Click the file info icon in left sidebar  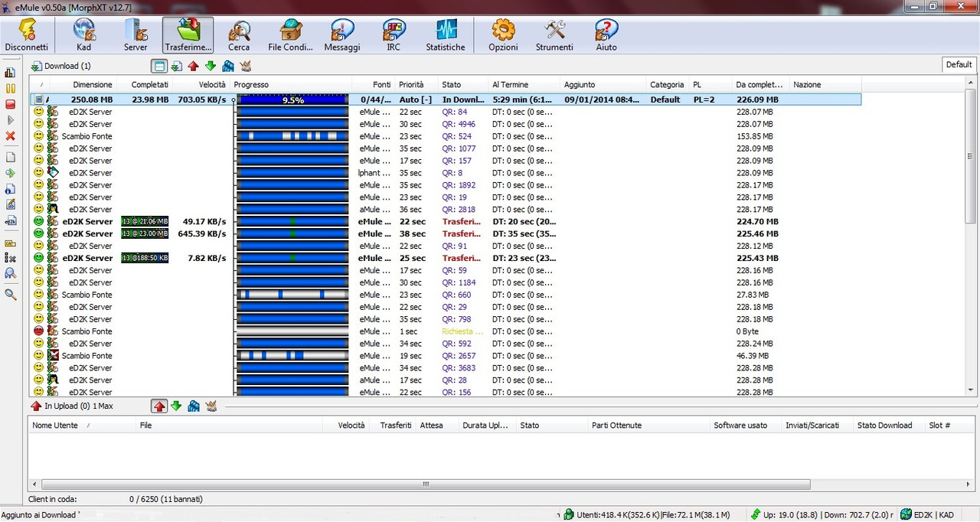(11, 188)
